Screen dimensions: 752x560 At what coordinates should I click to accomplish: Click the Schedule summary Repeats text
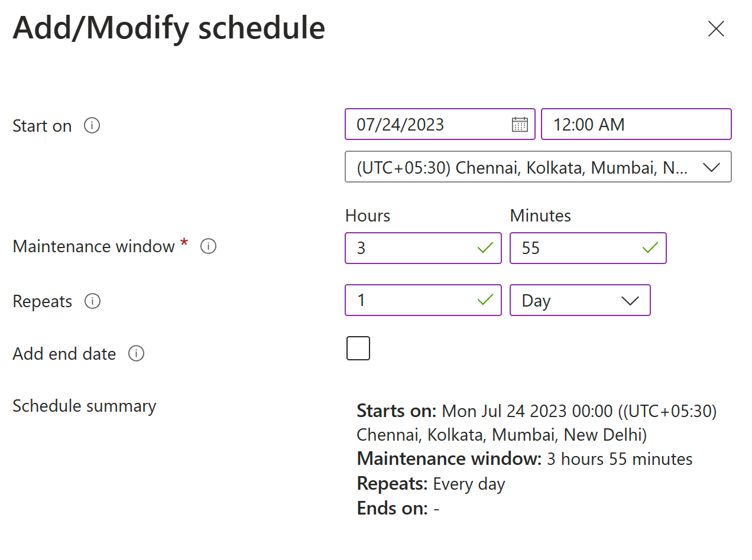click(x=430, y=483)
